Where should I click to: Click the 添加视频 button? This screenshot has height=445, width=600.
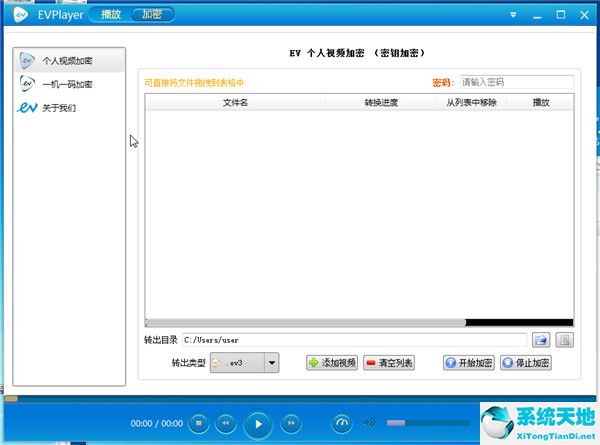click(332, 363)
